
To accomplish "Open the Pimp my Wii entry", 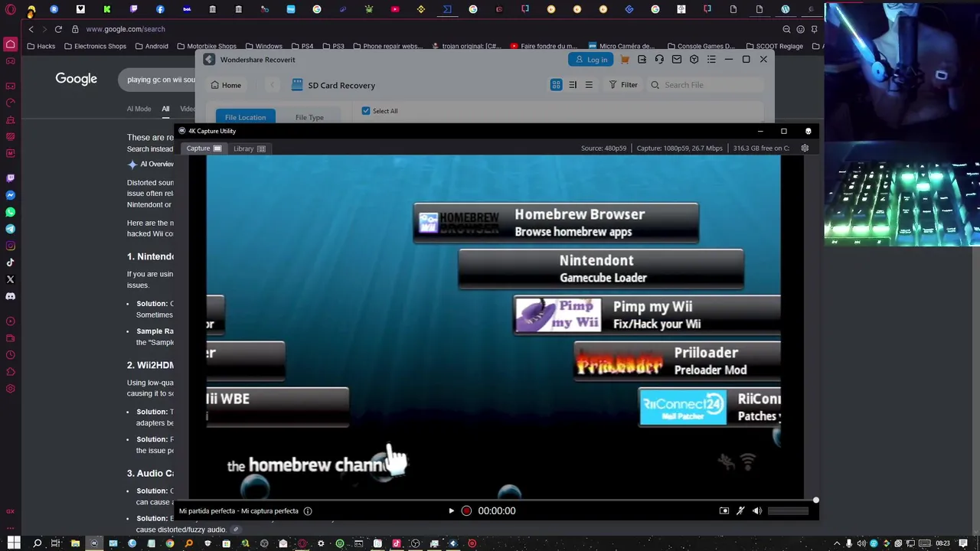I will tap(647, 315).
